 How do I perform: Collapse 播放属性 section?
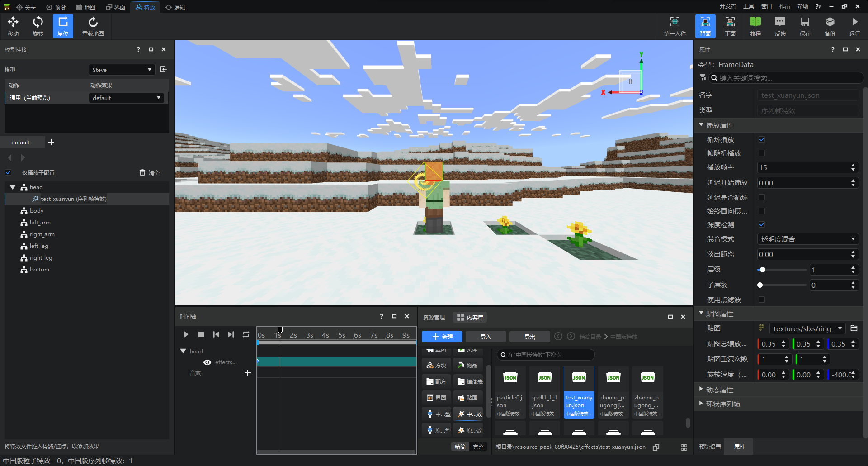(701, 125)
